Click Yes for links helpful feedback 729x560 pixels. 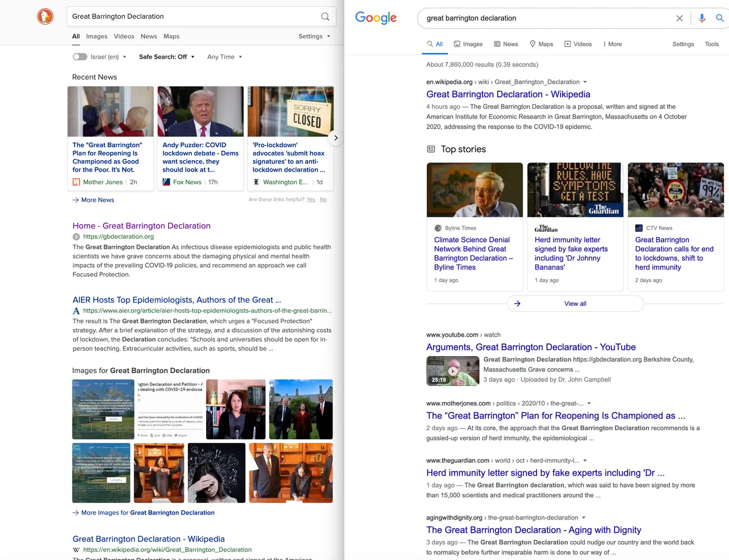click(x=311, y=199)
